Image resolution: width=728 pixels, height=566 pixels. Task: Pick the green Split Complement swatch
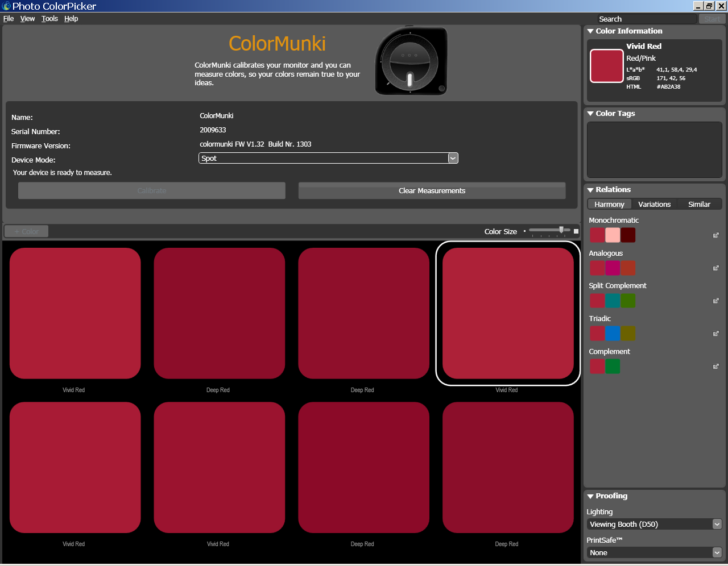[628, 301]
